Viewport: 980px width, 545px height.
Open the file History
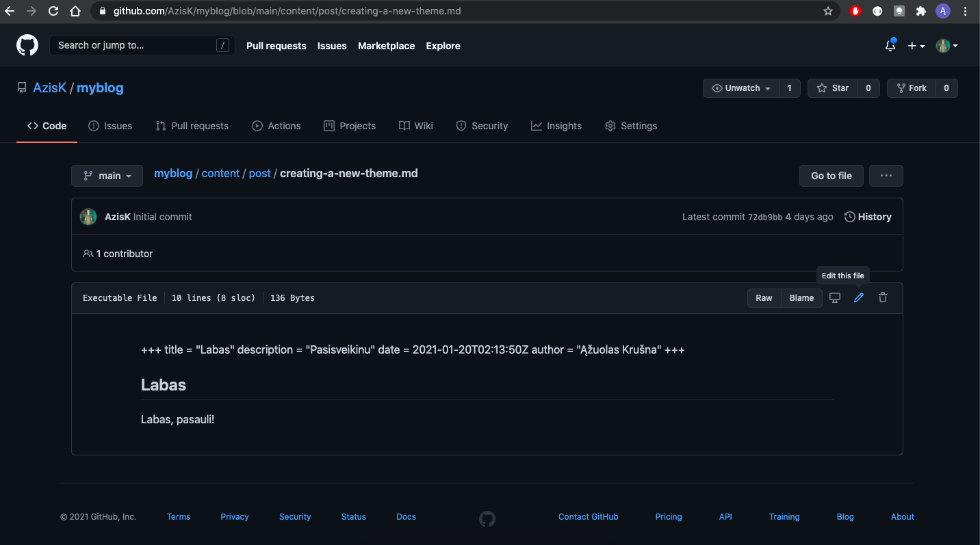tap(868, 217)
